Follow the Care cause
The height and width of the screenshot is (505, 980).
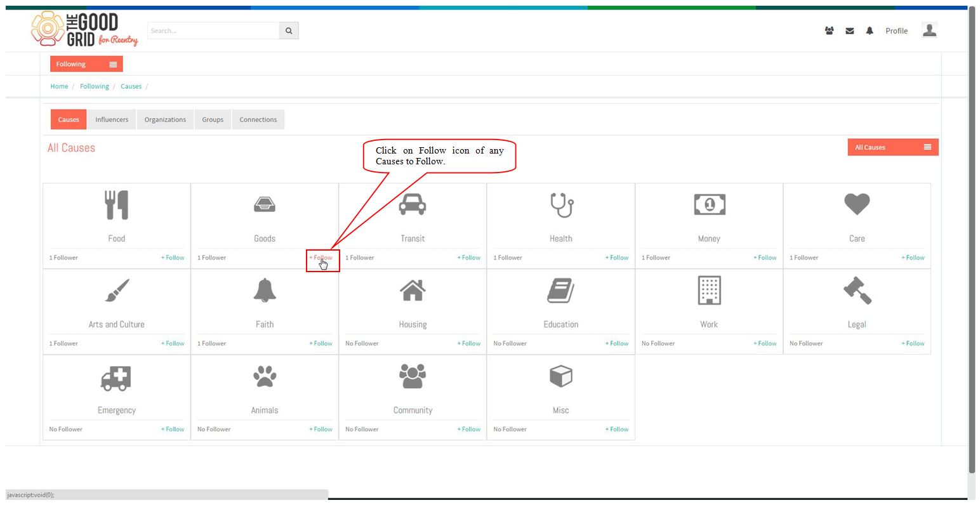point(913,258)
